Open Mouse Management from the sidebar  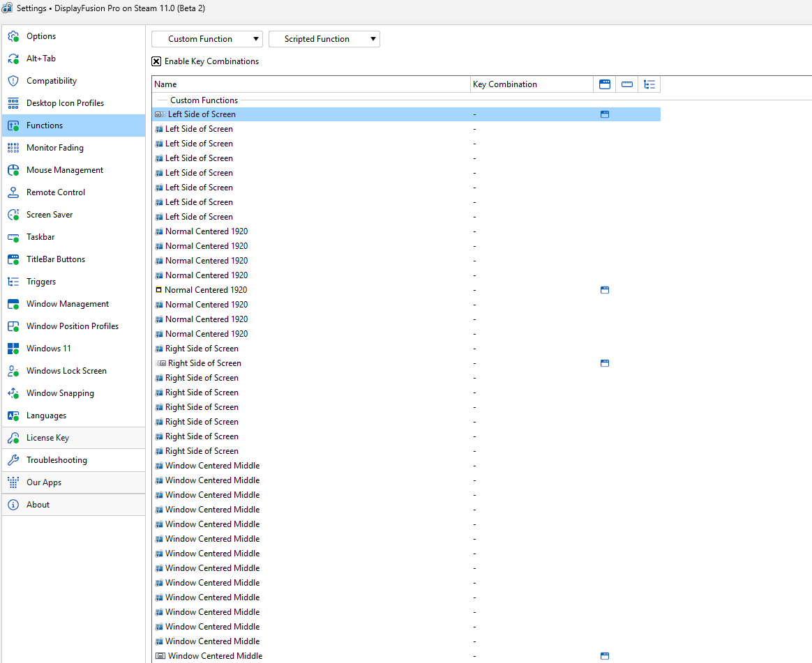click(73, 170)
